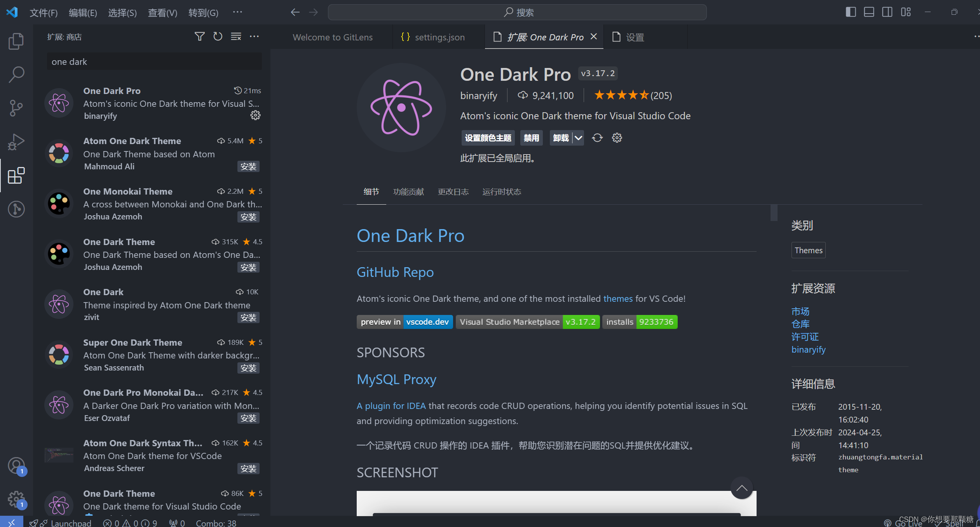Install the Atom One Dark Theme extension

[x=248, y=166]
